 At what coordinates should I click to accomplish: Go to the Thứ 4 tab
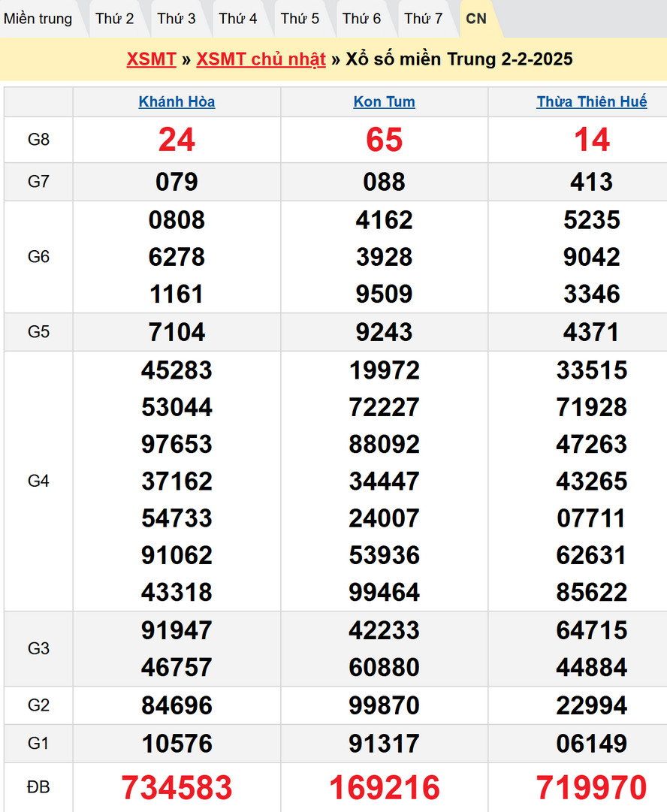tap(238, 19)
